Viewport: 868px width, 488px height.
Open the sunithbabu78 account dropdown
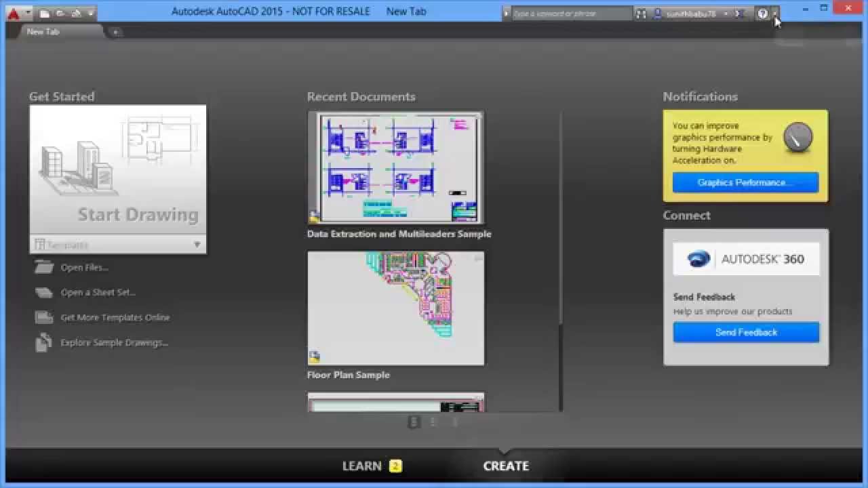[726, 14]
